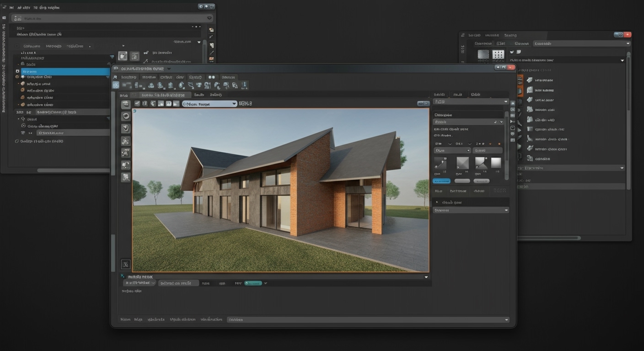Open the script editor icon below the viewport tools
This screenshot has width=644, height=351.
(x=125, y=264)
